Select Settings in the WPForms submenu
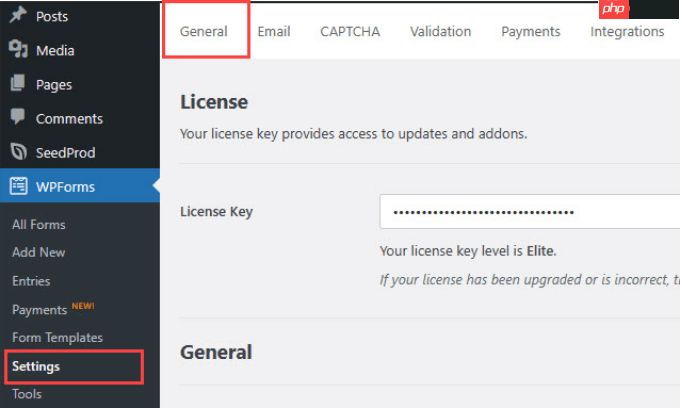Image resolution: width=680 pixels, height=408 pixels. pyautogui.click(x=36, y=367)
